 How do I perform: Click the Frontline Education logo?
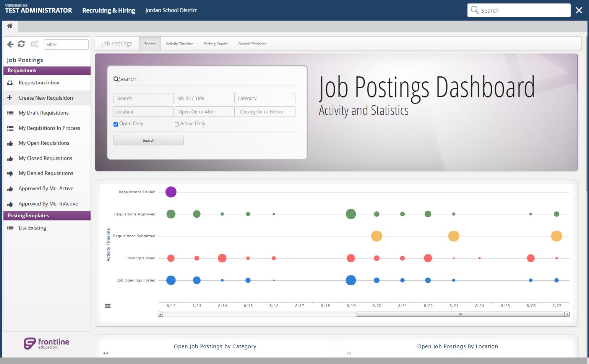(47, 343)
